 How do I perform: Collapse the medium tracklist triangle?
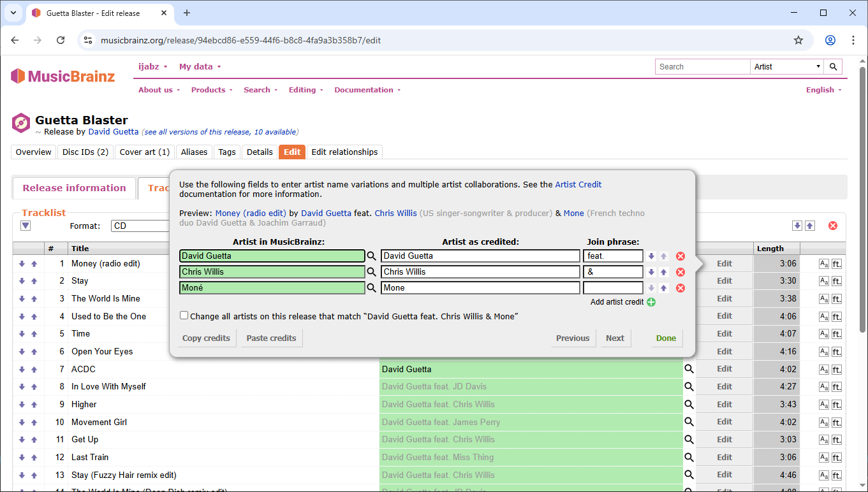pyautogui.click(x=26, y=226)
